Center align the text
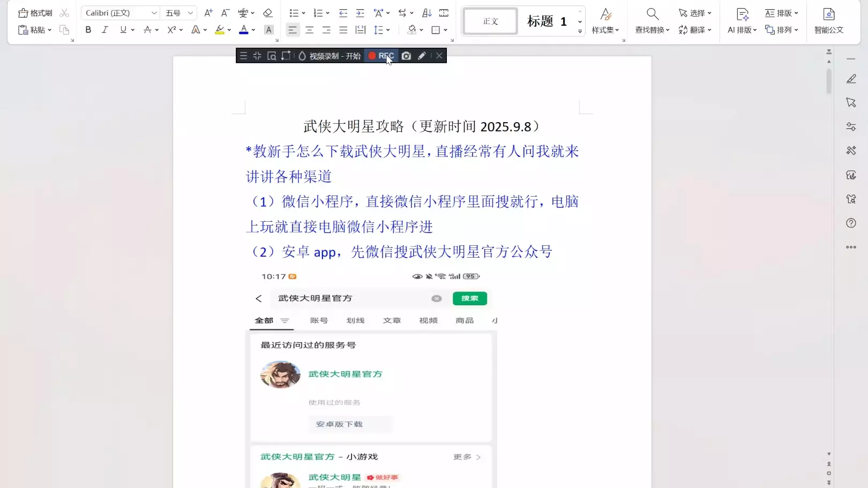 tap(310, 30)
